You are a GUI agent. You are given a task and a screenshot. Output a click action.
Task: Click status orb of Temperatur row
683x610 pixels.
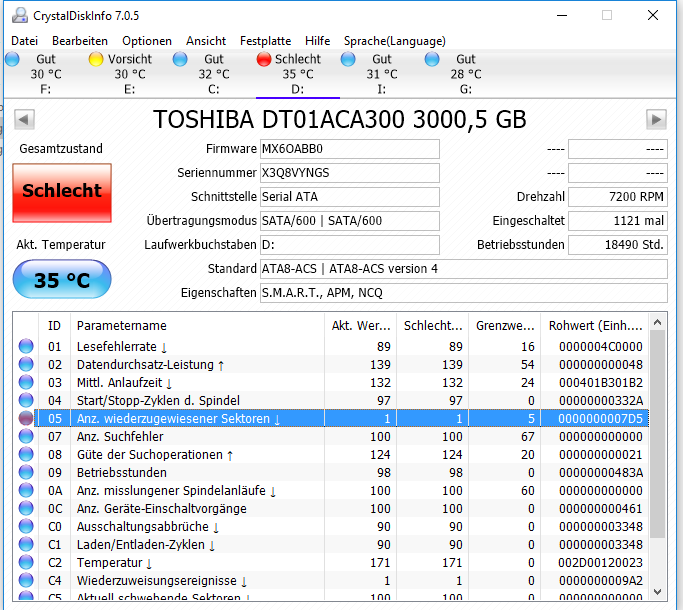26,563
